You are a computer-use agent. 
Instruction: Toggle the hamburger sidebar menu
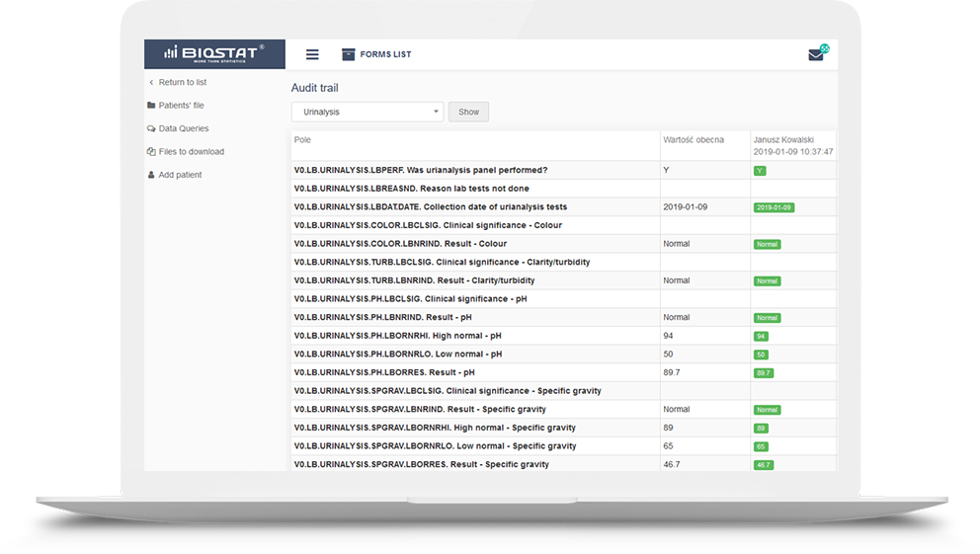pyautogui.click(x=312, y=54)
